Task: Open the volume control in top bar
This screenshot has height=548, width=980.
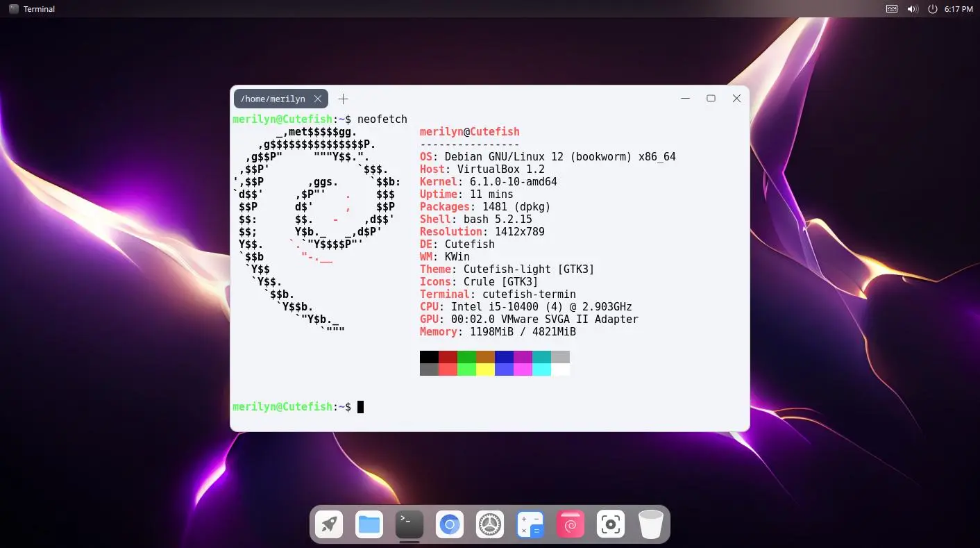Action: tap(912, 9)
